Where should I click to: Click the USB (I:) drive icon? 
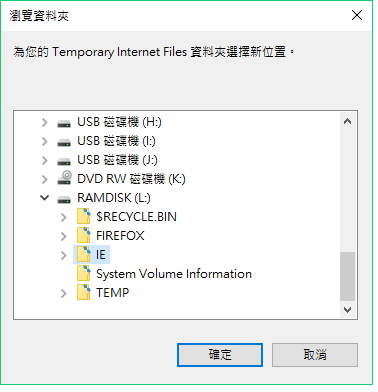click(x=64, y=143)
